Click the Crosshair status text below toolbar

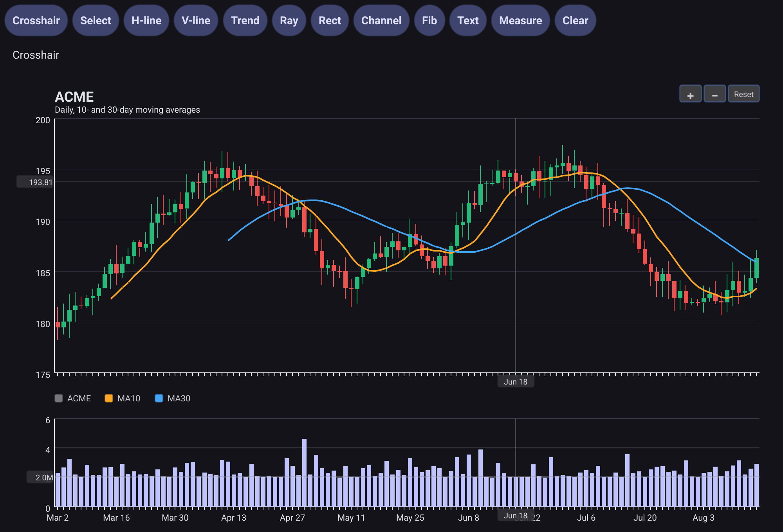coord(36,55)
